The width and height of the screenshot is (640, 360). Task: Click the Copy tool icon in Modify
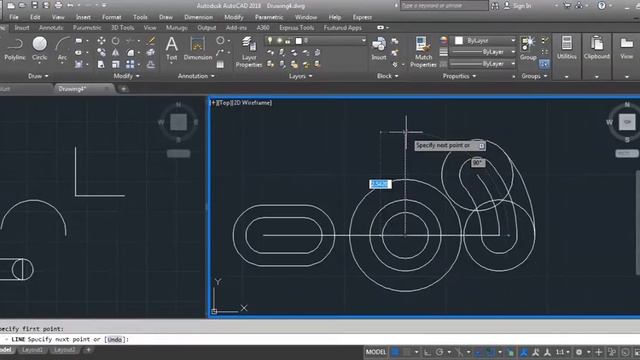click(101, 52)
